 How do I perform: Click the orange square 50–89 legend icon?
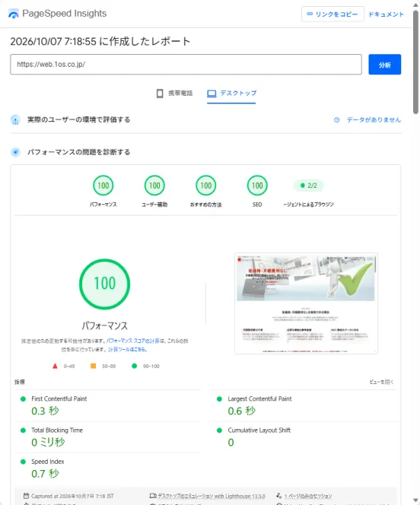pyautogui.click(x=93, y=366)
